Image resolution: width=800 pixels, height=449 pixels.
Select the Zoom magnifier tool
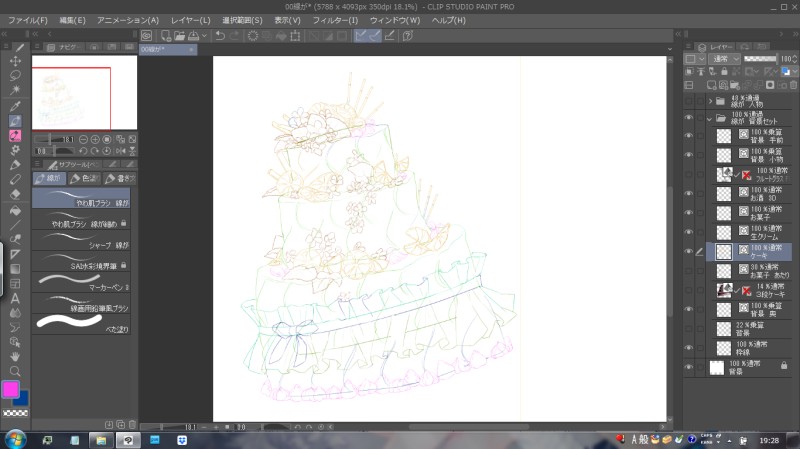point(16,370)
